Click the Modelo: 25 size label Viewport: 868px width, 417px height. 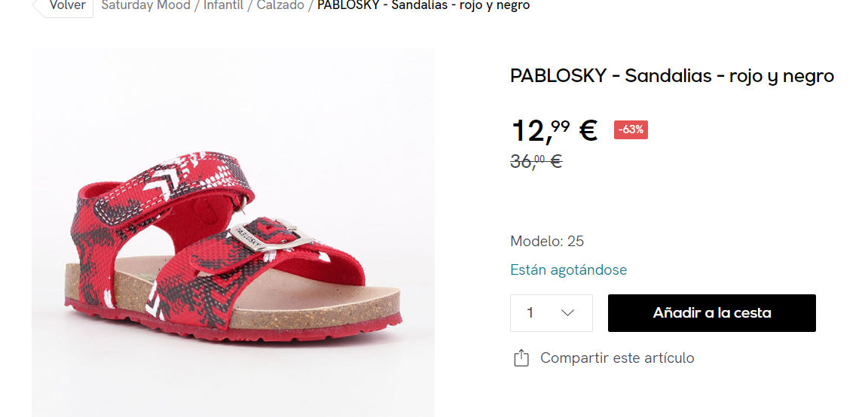tap(547, 241)
